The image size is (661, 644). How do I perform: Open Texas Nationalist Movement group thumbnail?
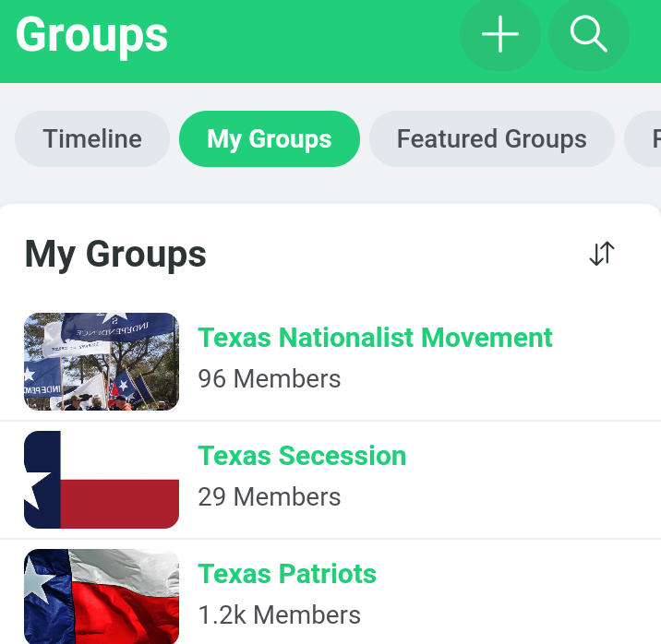pos(101,361)
